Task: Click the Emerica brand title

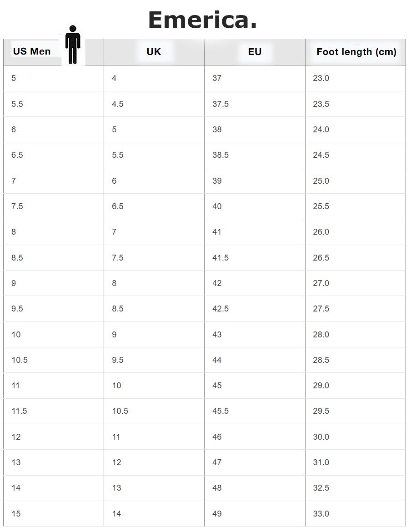Action: tap(202, 20)
